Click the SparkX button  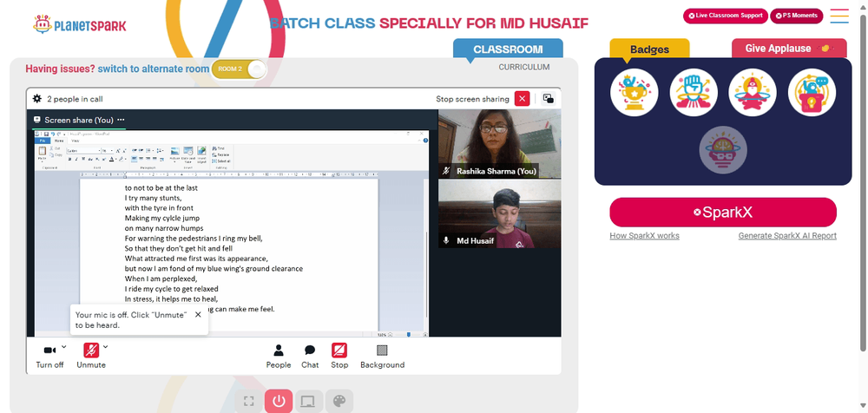tap(723, 212)
